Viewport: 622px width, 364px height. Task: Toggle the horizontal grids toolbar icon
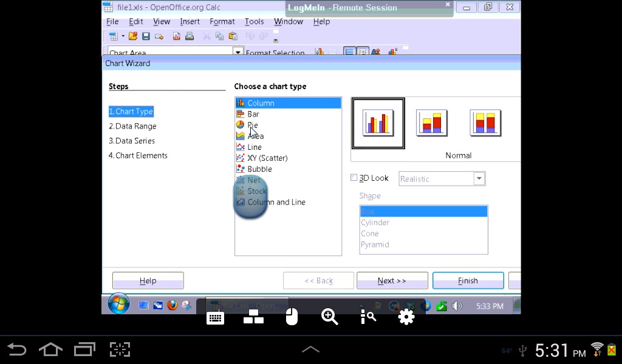coord(349,52)
